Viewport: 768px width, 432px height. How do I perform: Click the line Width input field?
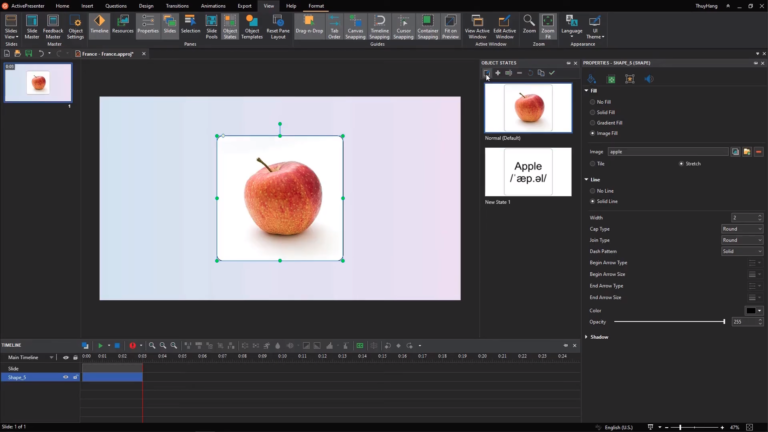pyautogui.click(x=744, y=217)
